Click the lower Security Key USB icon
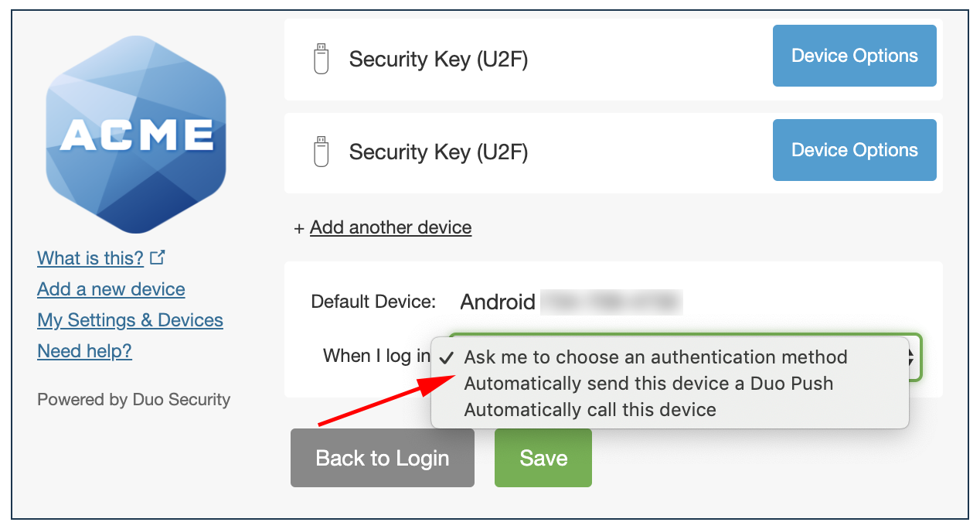 point(321,152)
